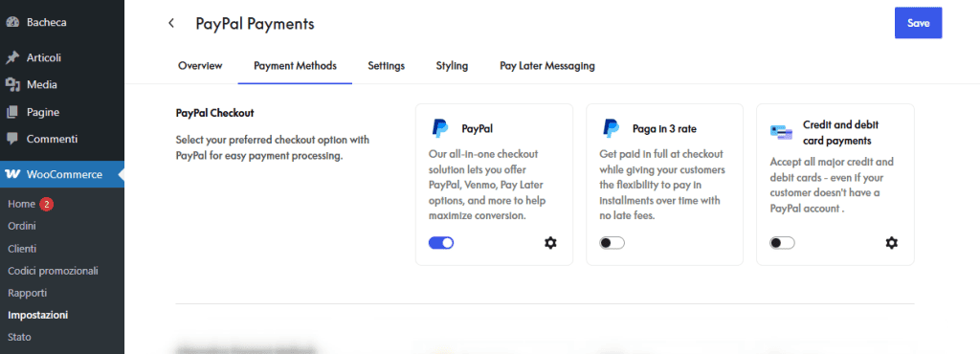This screenshot has width=980, height=354.
Task: Click 'Accept all major credit' description text
Action: point(832,185)
